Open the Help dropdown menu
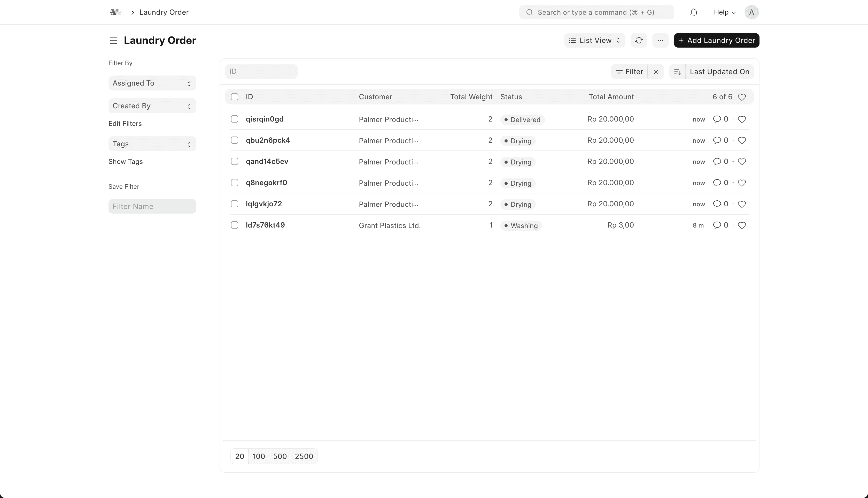The width and height of the screenshot is (868, 498). tap(724, 12)
